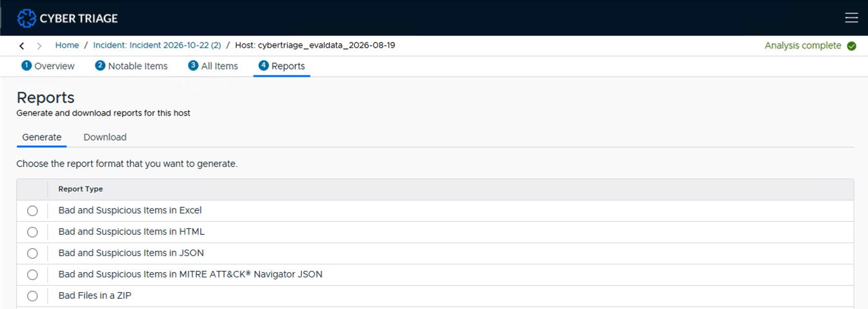Viewport: 868px width, 309px height.
Task: Click the step 3 All Items badge
Action: (x=193, y=65)
